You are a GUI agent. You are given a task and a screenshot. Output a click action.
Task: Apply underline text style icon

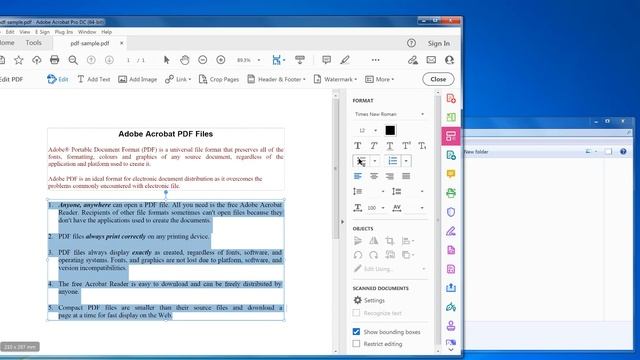pos(390,146)
